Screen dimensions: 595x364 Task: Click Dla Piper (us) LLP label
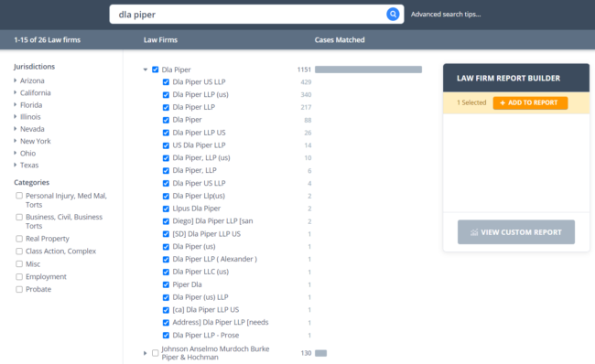click(200, 297)
